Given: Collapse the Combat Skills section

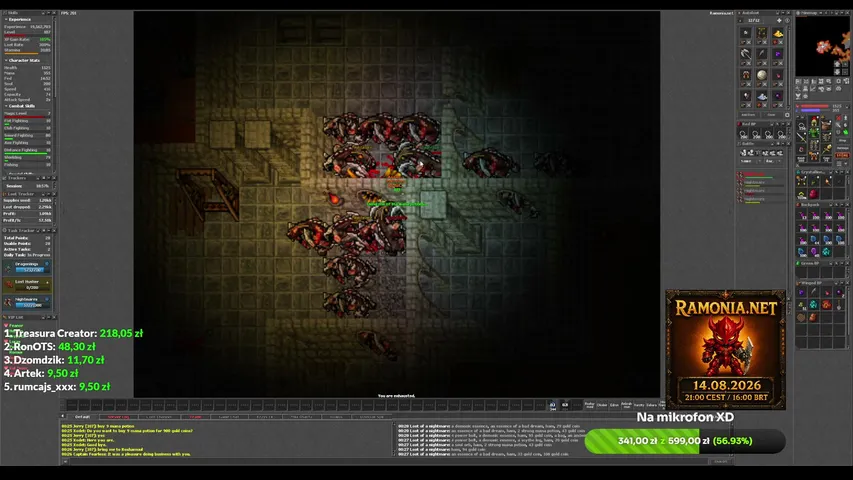Looking at the screenshot, I should (6, 106).
